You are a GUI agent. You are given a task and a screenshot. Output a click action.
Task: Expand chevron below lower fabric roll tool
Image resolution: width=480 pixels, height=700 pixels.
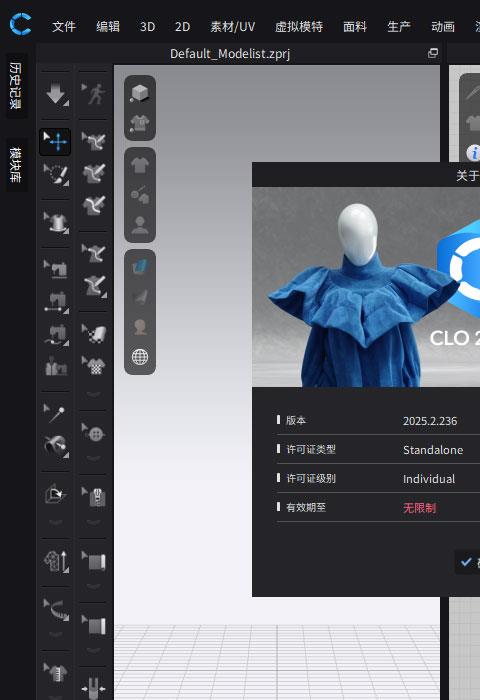[x=94, y=650]
